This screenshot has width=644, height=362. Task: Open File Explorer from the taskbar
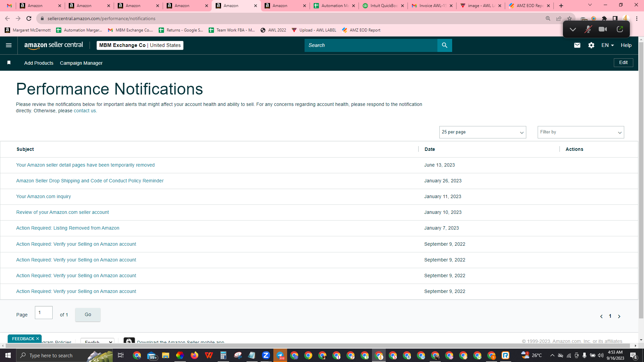[166, 355]
